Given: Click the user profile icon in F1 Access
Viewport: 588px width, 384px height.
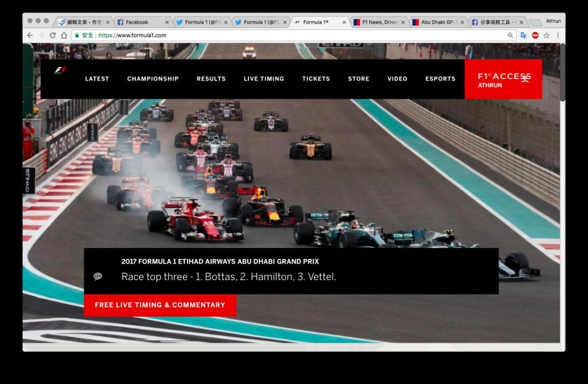Looking at the screenshot, I should coord(526,78).
